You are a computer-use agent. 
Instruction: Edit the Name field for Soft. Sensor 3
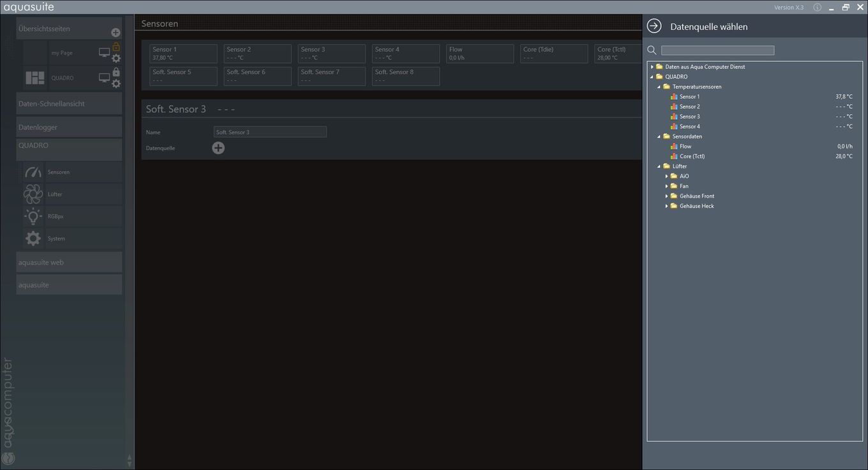click(x=270, y=132)
